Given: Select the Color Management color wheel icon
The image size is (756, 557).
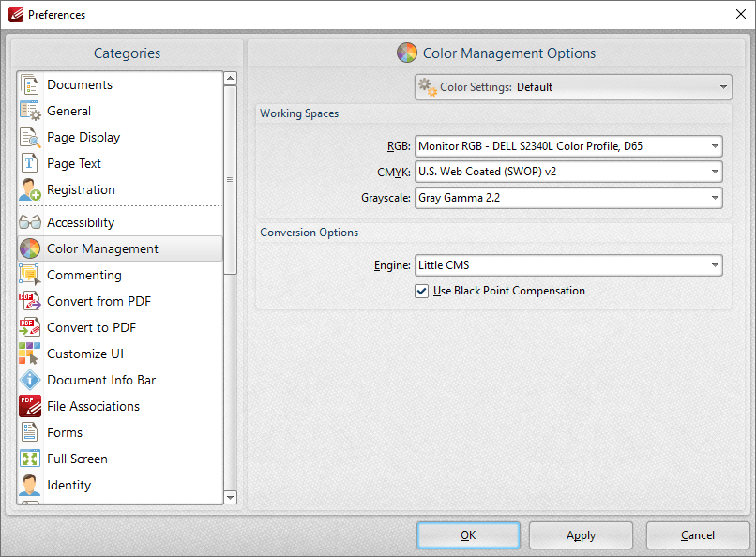Looking at the screenshot, I should [x=31, y=248].
